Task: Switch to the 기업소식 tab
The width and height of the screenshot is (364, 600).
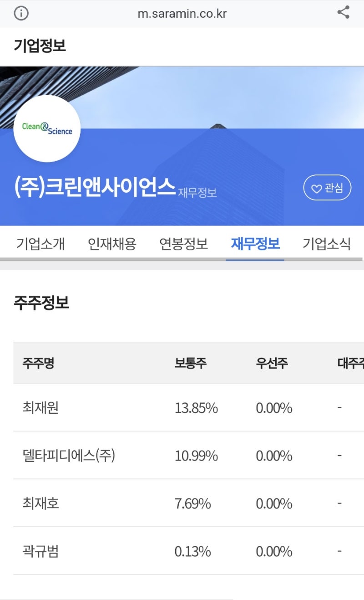Action: coord(326,244)
